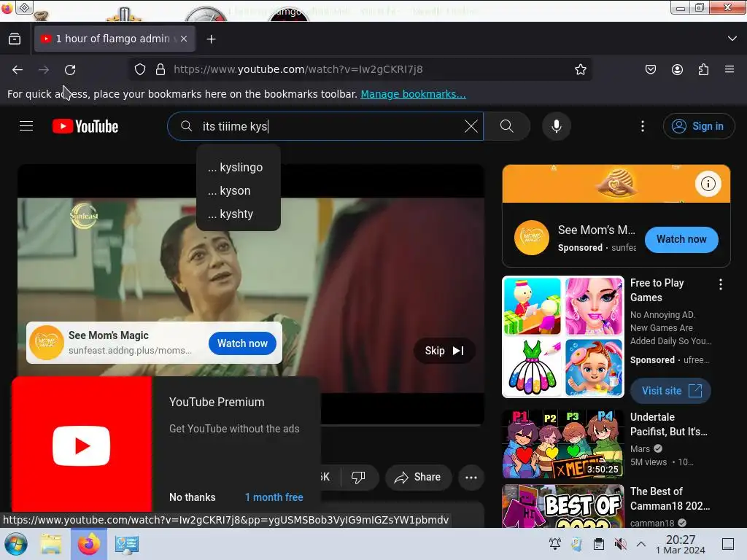This screenshot has width=747, height=560.
Task: Accept the 1 month free offer
Action: (x=274, y=497)
